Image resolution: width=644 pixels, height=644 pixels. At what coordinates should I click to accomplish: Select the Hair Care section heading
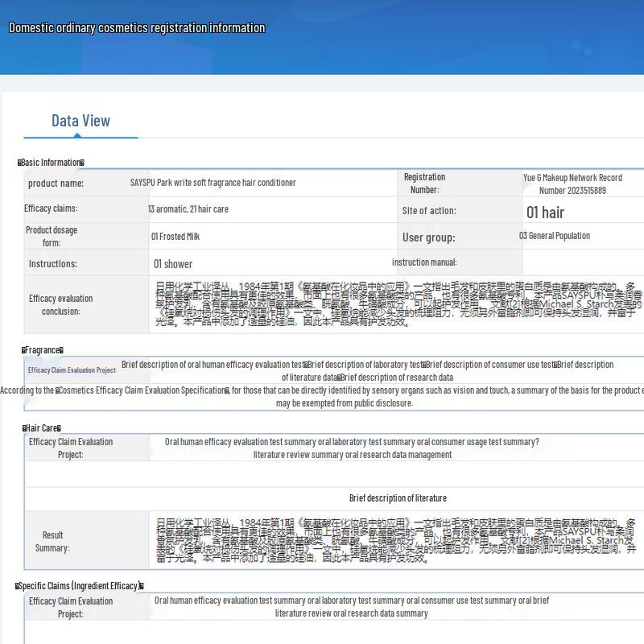[42, 428]
